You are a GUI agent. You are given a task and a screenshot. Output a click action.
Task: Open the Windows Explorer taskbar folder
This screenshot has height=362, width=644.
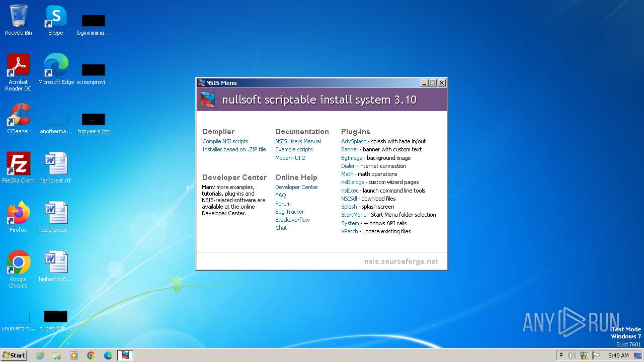[57, 355]
